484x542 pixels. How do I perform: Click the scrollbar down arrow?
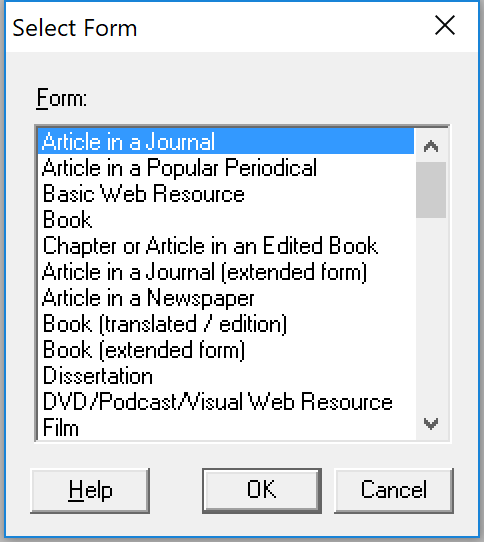(x=431, y=424)
